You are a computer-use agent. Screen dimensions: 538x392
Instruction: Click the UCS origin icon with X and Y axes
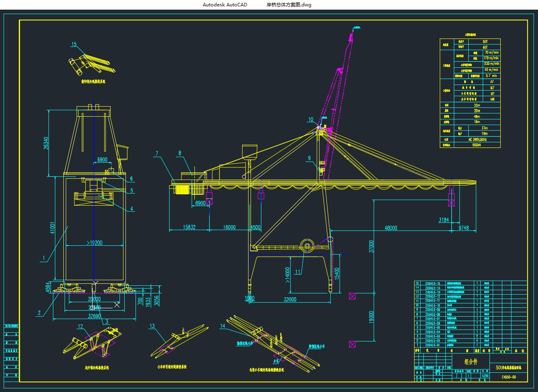click(93, 307)
